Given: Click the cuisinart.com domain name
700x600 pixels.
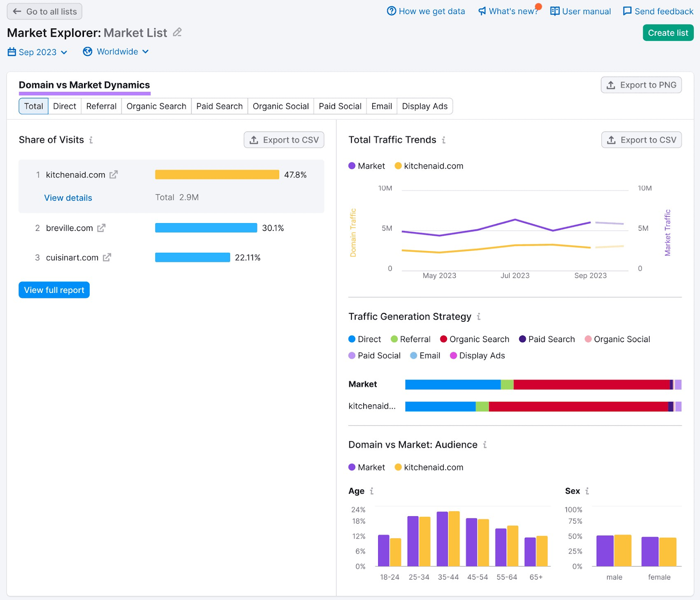Looking at the screenshot, I should point(72,258).
